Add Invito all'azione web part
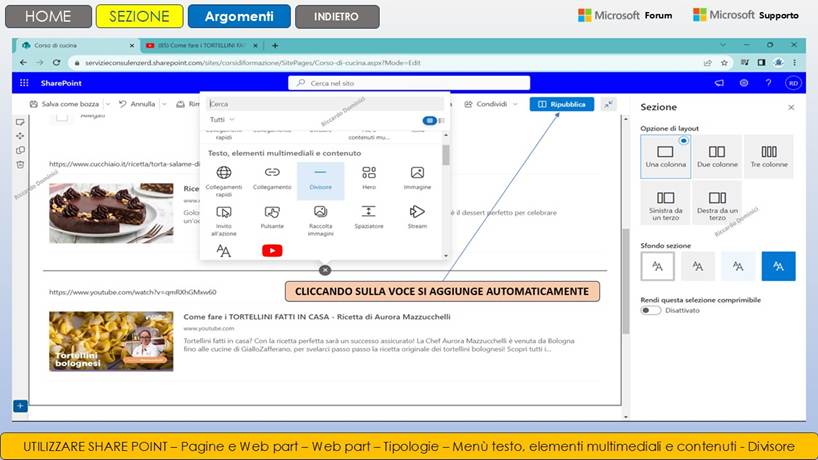Image resolution: width=818 pixels, height=460 pixels. coord(224,221)
